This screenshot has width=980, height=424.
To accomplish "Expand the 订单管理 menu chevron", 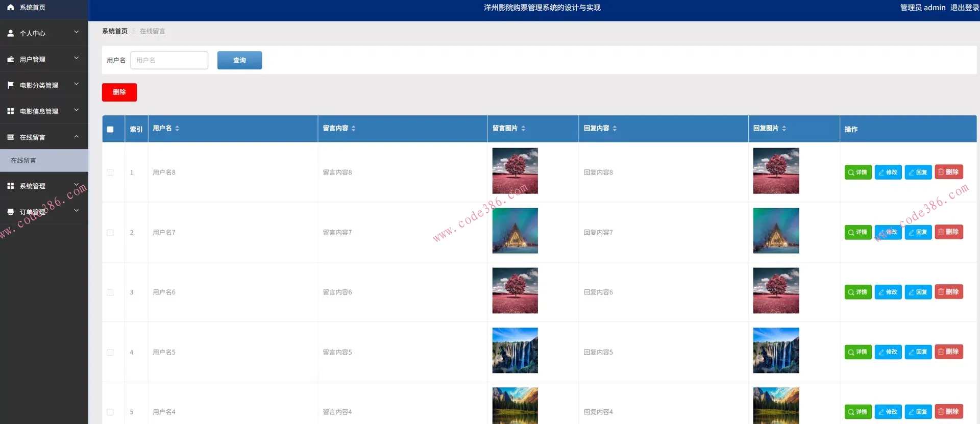I will (x=77, y=210).
